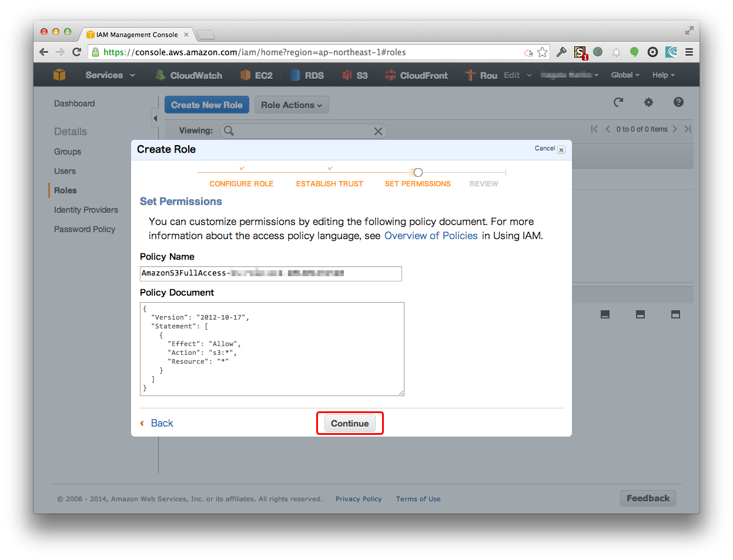The height and width of the screenshot is (560, 733).
Task: Select Groups in the sidebar
Action: click(68, 152)
